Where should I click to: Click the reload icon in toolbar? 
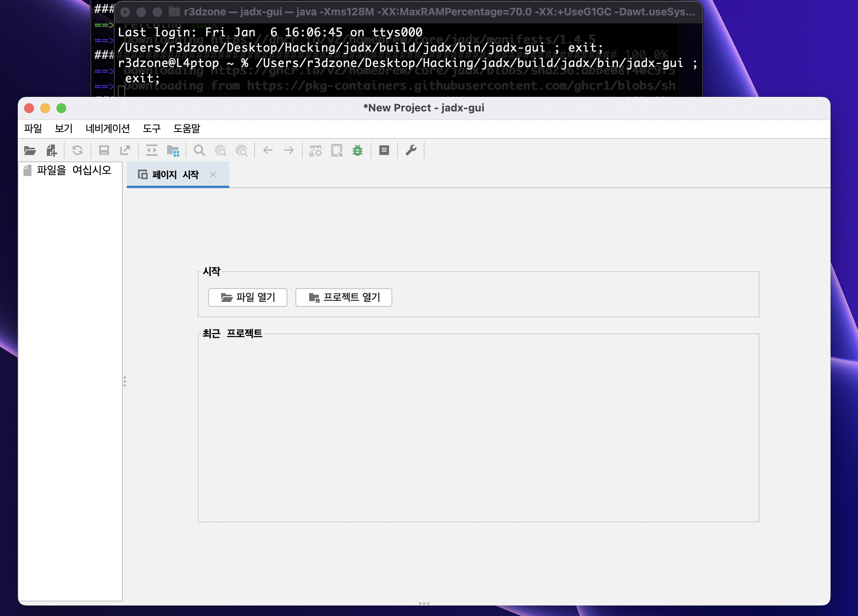click(77, 151)
